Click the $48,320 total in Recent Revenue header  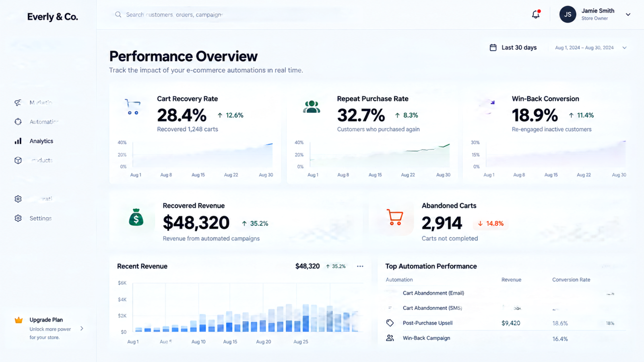click(x=308, y=266)
